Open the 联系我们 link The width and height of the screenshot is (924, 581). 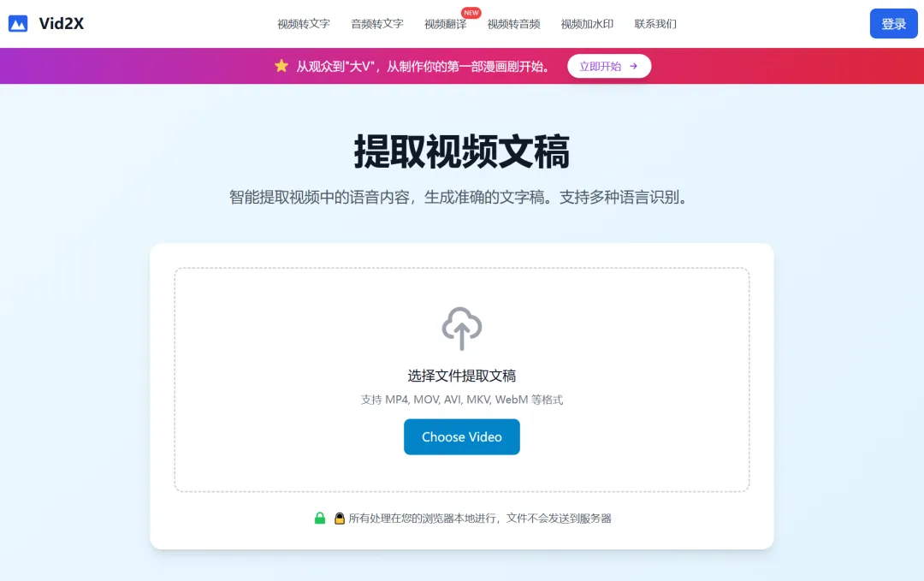pos(655,24)
